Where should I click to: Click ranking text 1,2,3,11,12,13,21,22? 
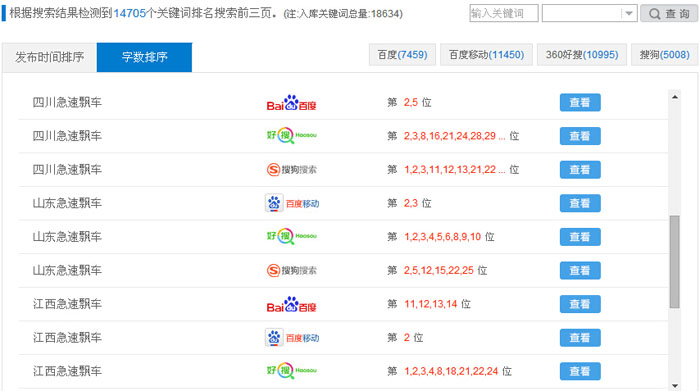click(x=454, y=170)
